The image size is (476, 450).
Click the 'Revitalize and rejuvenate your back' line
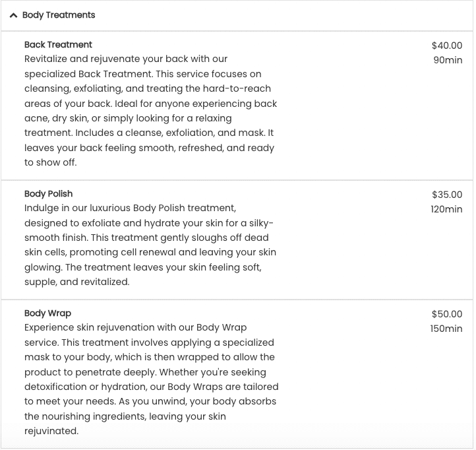(126, 59)
